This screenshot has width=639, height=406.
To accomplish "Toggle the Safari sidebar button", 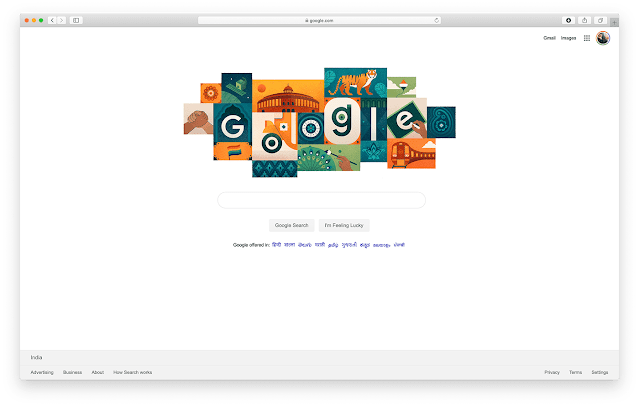I will [76, 20].
